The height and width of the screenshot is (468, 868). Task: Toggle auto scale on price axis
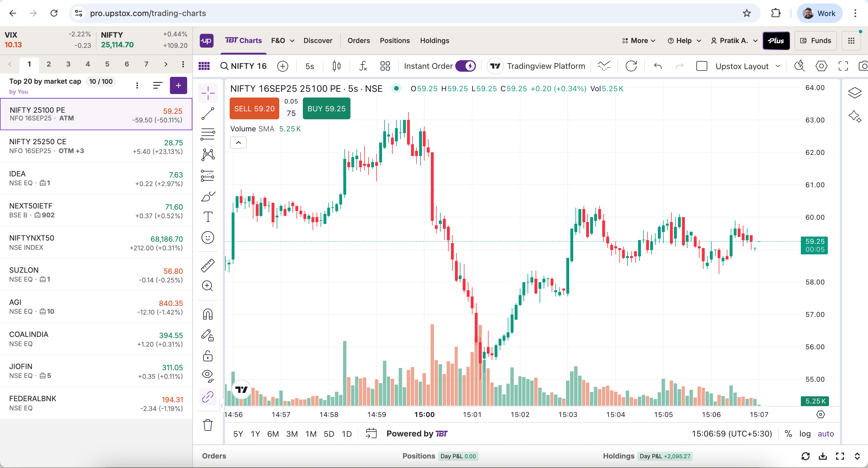point(826,434)
